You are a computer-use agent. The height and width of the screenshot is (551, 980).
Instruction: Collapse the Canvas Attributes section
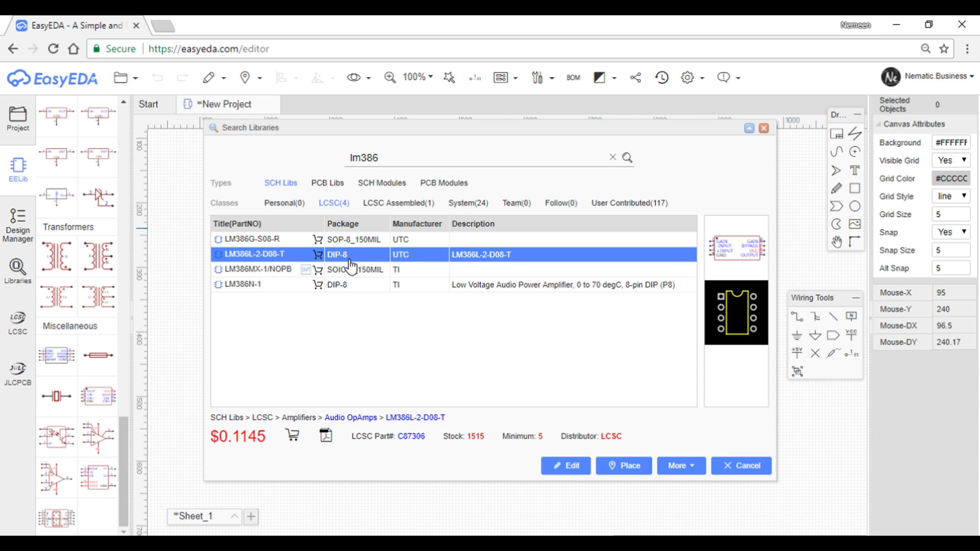click(879, 124)
